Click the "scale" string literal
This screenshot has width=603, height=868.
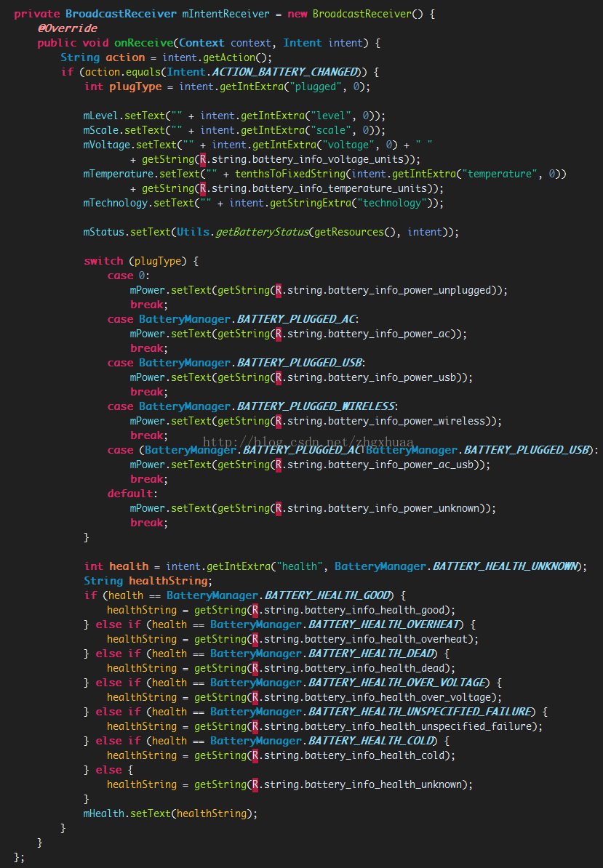(331, 130)
